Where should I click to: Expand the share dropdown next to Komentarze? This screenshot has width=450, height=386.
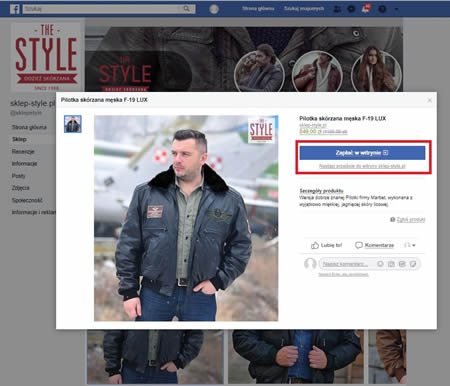pos(410,245)
